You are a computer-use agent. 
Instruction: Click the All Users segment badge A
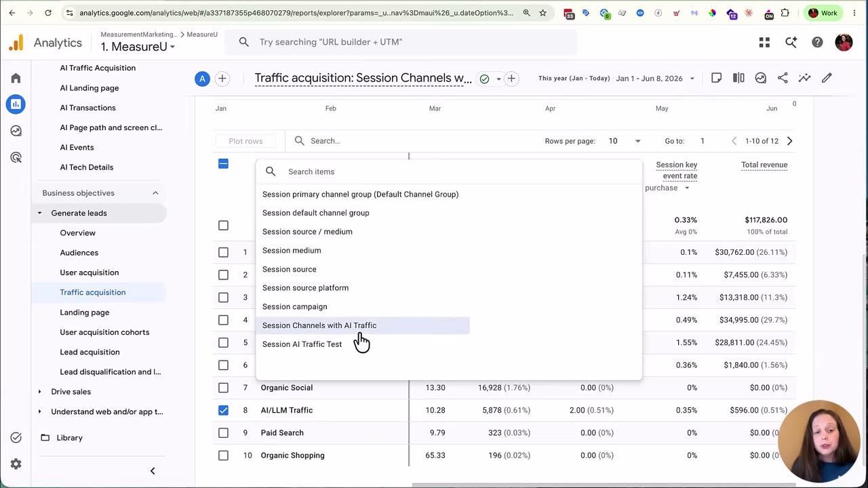202,79
